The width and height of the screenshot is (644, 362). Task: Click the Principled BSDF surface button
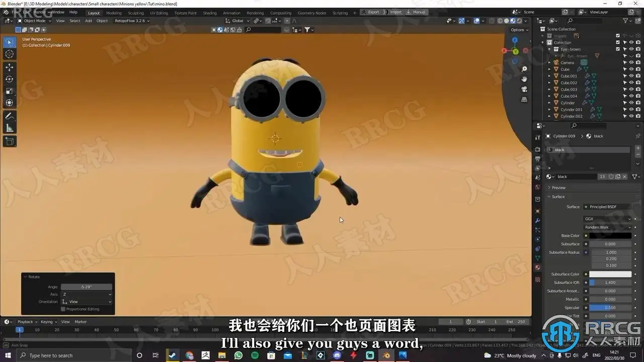tap(607, 207)
